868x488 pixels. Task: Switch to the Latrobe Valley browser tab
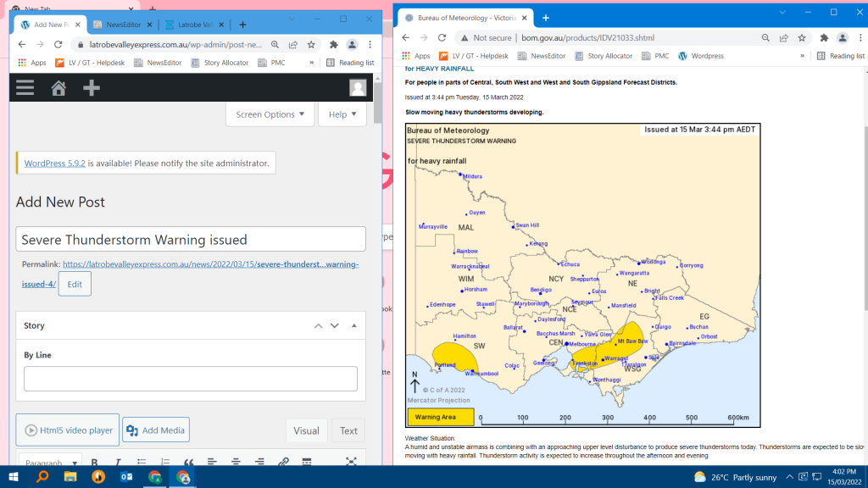pyautogui.click(x=194, y=25)
